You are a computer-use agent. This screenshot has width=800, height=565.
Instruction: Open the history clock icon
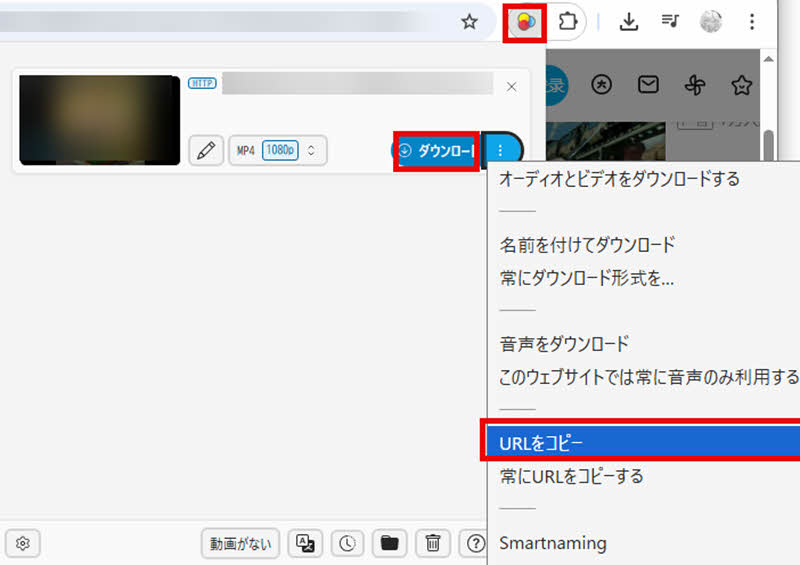pyautogui.click(x=347, y=544)
